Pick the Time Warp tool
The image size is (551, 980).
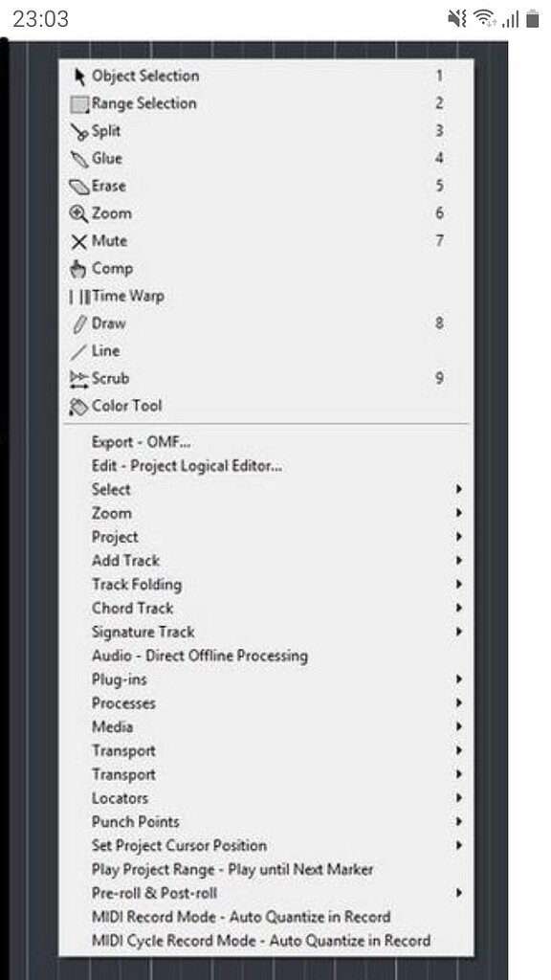tap(79, 297)
